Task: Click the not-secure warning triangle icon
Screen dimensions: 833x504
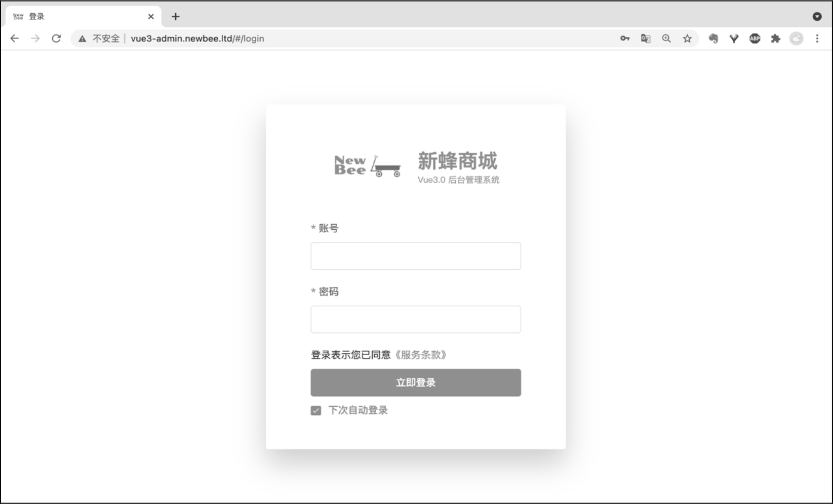Action: tap(82, 38)
